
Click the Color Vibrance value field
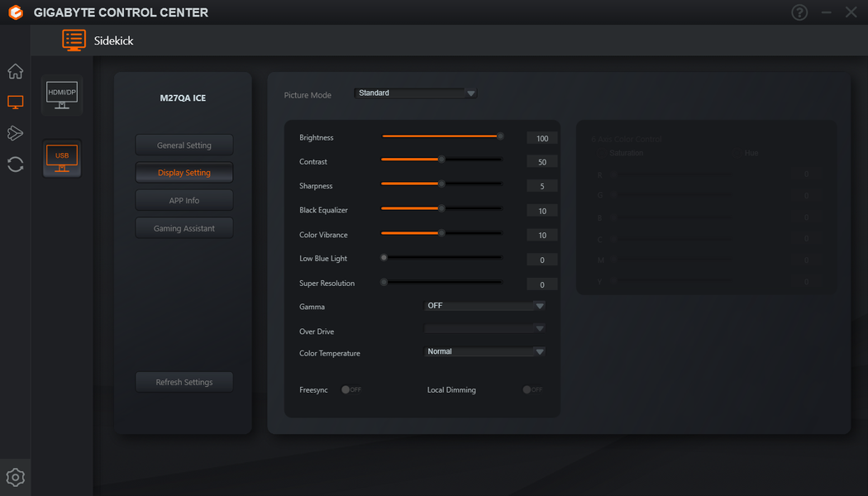tap(542, 236)
